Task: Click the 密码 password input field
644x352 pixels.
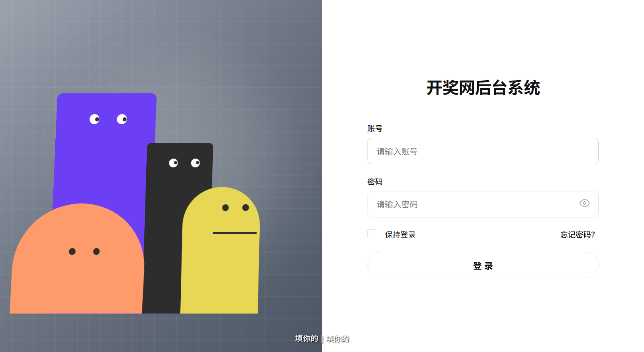Action: [x=483, y=204]
